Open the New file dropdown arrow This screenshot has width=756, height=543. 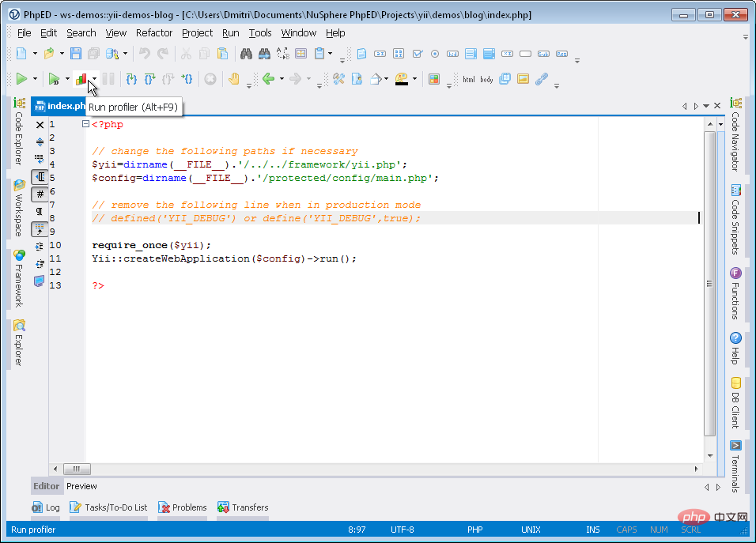tap(35, 54)
